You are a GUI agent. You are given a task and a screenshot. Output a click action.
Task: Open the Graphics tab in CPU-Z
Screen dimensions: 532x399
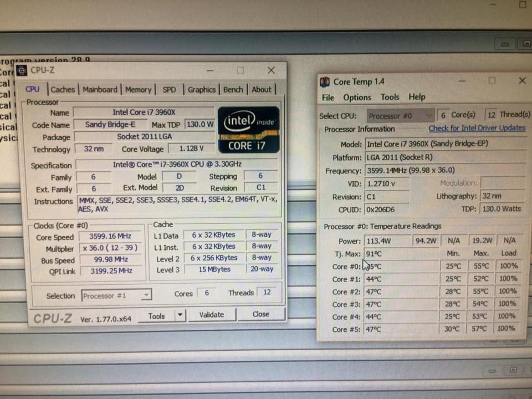202,90
